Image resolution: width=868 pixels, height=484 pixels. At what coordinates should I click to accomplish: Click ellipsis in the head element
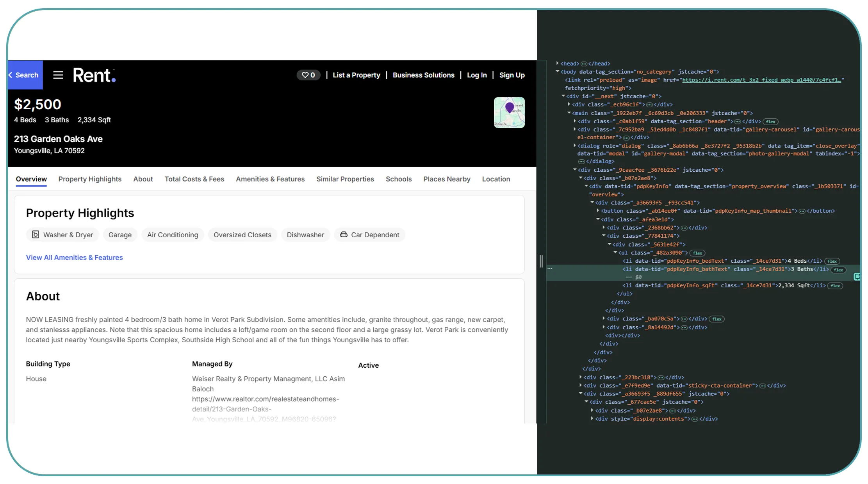coord(584,64)
